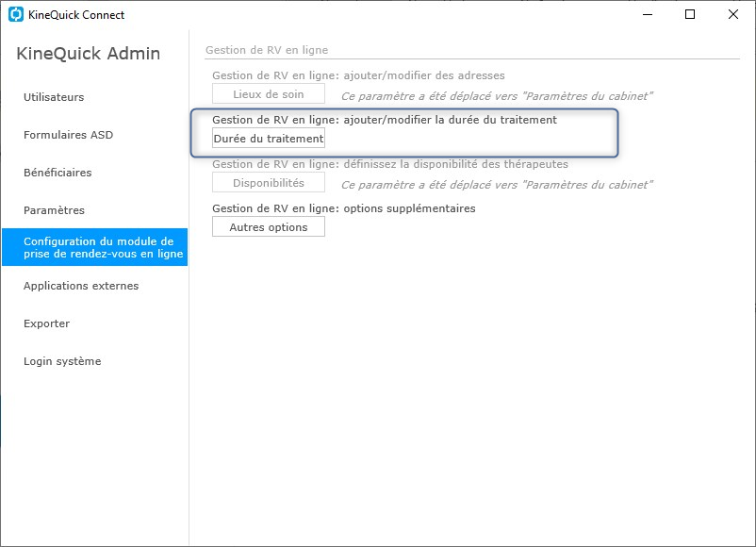Click the KineQuick Admin heading

pyautogui.click(x=89, y=53)
